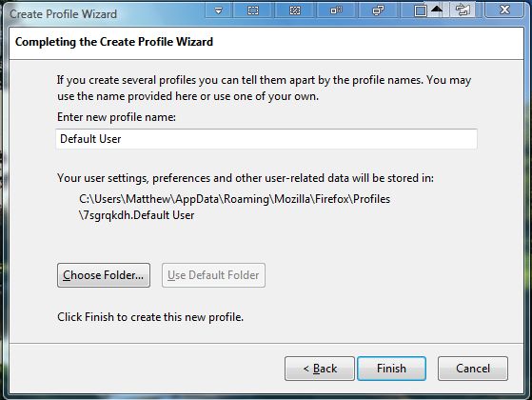
Task: Click the Default User profile name field
Action: (x=266, y=139)
